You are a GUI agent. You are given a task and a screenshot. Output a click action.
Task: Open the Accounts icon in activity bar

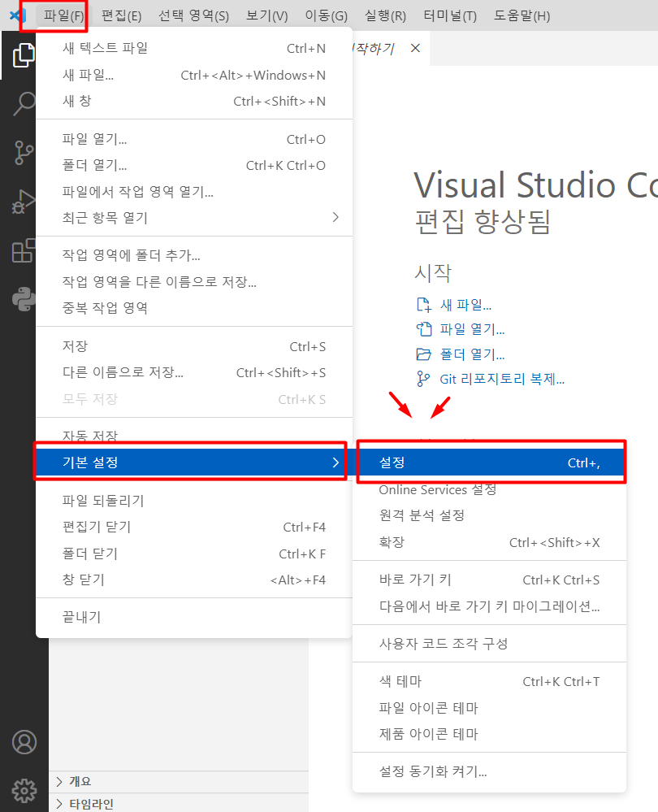point(24,742)
